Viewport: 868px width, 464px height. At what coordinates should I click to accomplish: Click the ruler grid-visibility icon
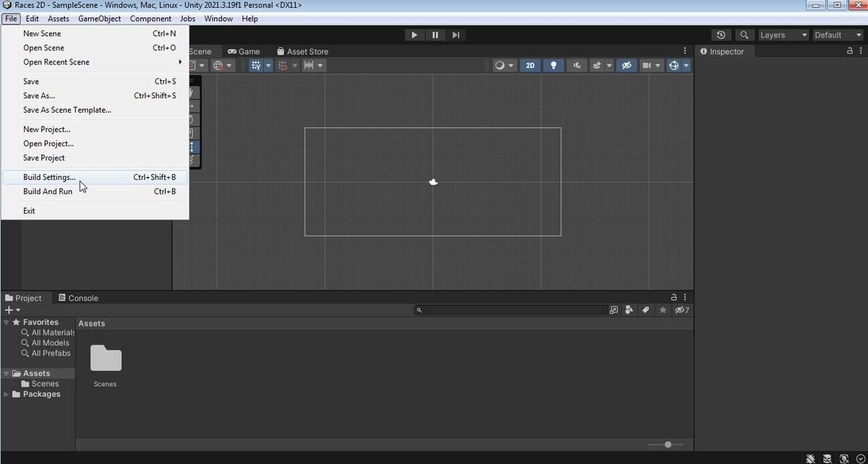(309, 65)
